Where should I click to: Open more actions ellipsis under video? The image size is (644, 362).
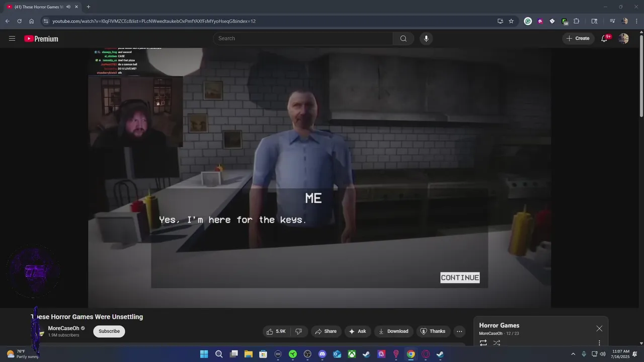point(459,331)
